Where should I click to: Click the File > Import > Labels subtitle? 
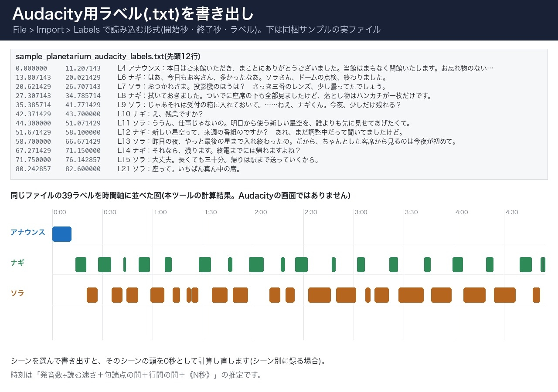[x=197, y=30]
